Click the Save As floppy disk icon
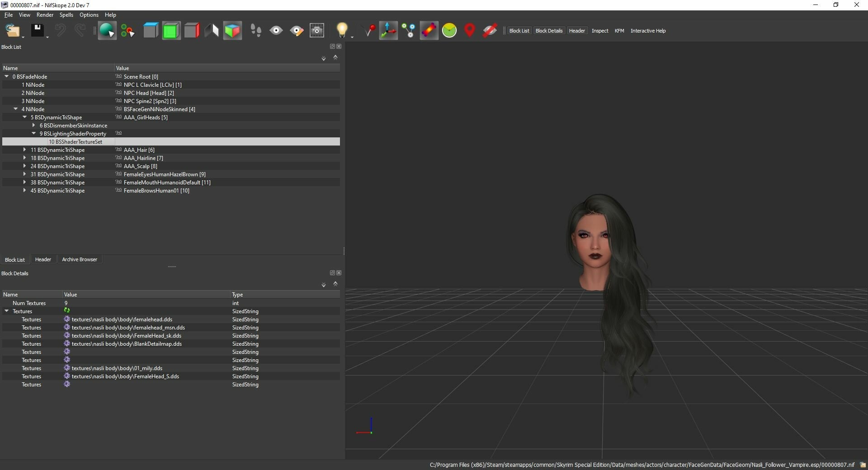The width and height of the screenshot is (868, 470). [38, 31]
